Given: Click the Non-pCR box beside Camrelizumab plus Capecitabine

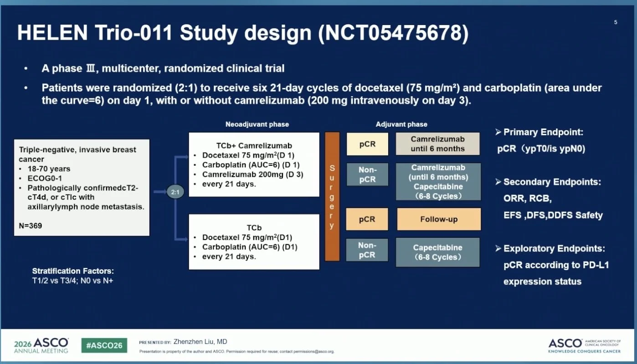Looking at the screenshot, I should [x=367, y=174].
